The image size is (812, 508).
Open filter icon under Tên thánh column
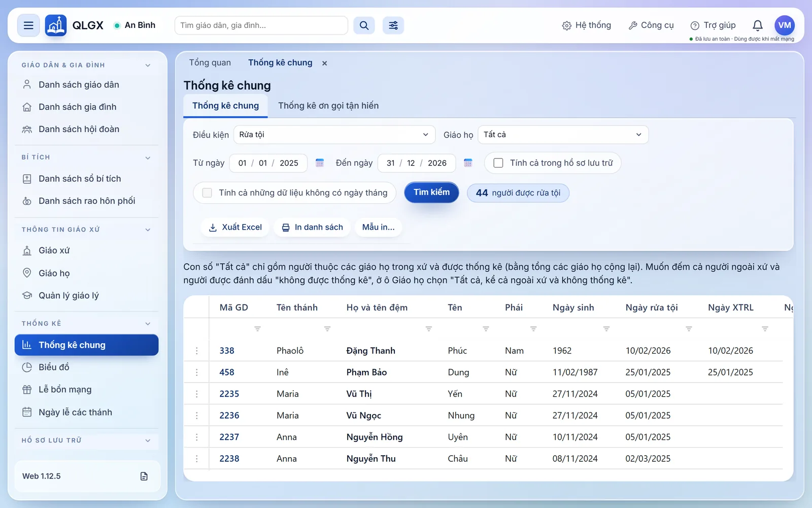point(327,329)
